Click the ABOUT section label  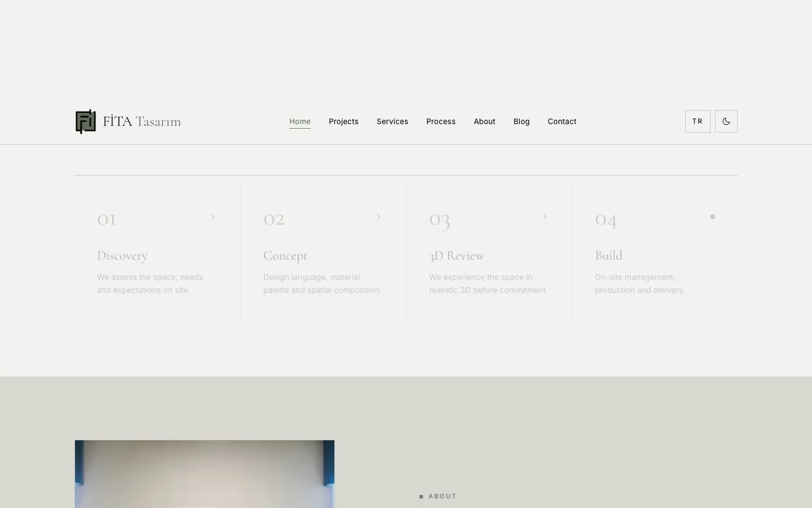[x=443, y=496]
